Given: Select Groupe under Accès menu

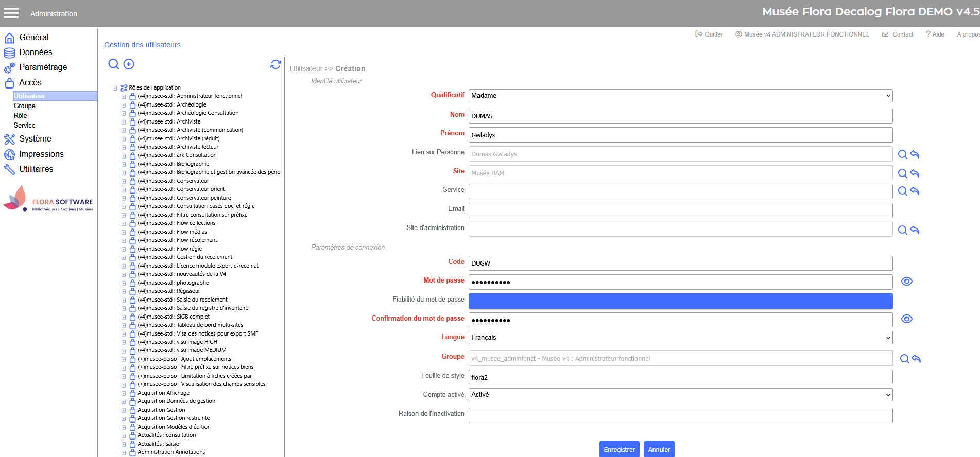Looking at the screenshot, I should coord(25,106).
